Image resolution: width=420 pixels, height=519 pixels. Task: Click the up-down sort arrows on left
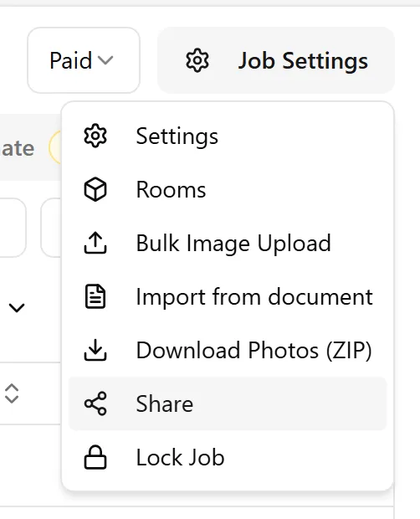pyautogui.click(x=12, y=393)
